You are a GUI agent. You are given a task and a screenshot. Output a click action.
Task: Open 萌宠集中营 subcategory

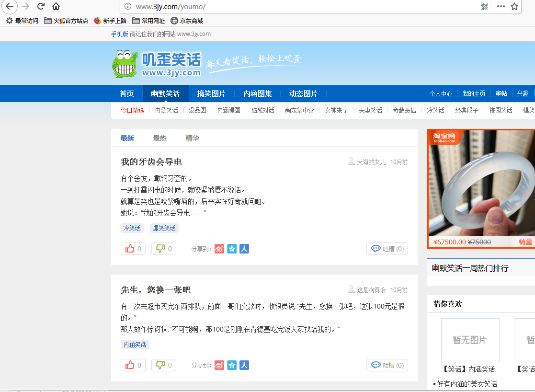click(299, 110)
